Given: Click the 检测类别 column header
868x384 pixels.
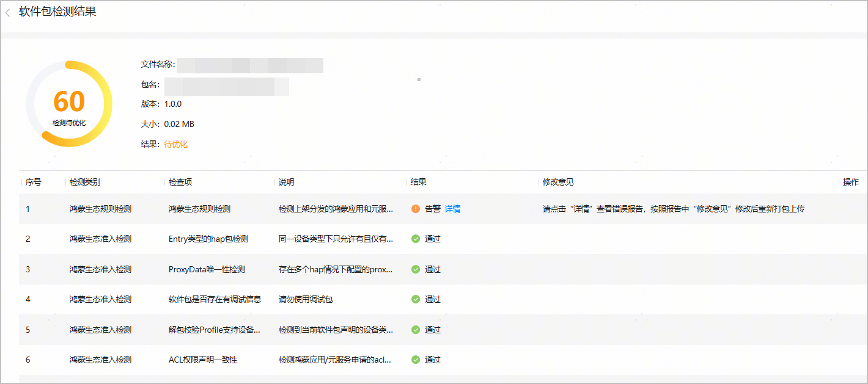Looking at the screenshot, I should tap(85, 182).
